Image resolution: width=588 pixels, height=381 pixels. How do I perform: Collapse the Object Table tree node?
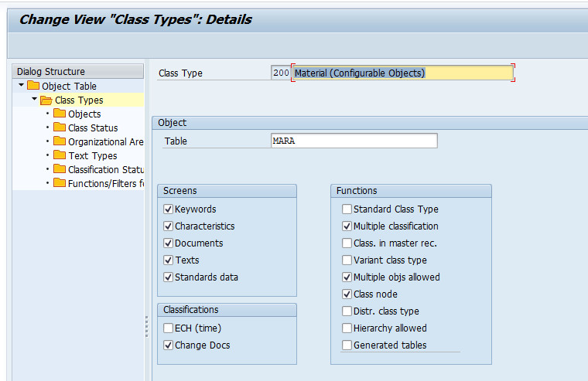[x=22, y=86]
